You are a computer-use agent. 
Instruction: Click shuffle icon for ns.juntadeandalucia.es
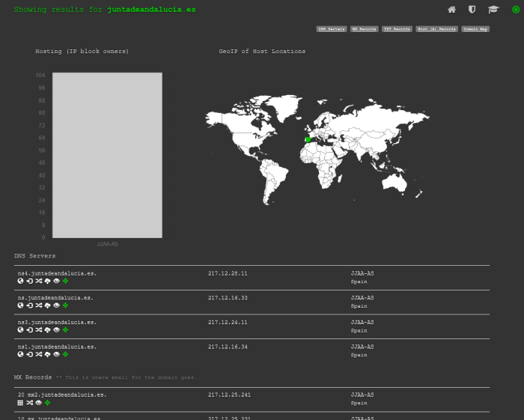point(38,305)
